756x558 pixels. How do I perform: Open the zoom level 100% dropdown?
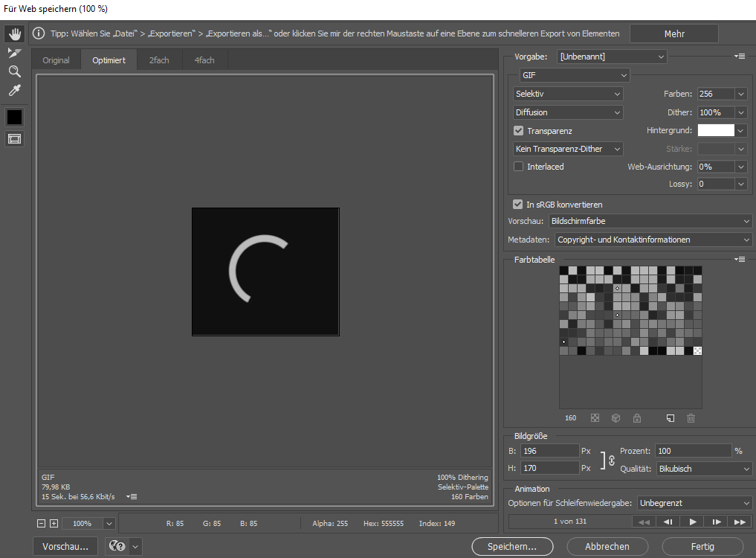[109, 524]
